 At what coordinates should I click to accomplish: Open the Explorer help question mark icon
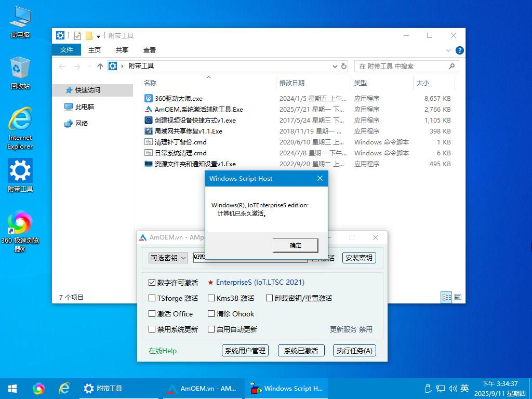(x=459, y=50)
